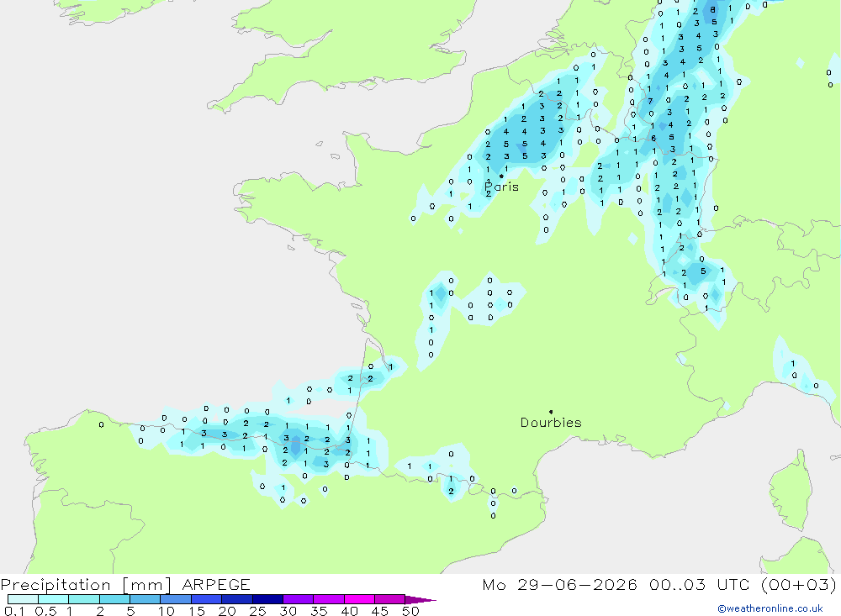The width and height of the screenshot is (841, 616).
Task: Select the 0.1–0.5 mm legend swatch
Action: [23, 599]
